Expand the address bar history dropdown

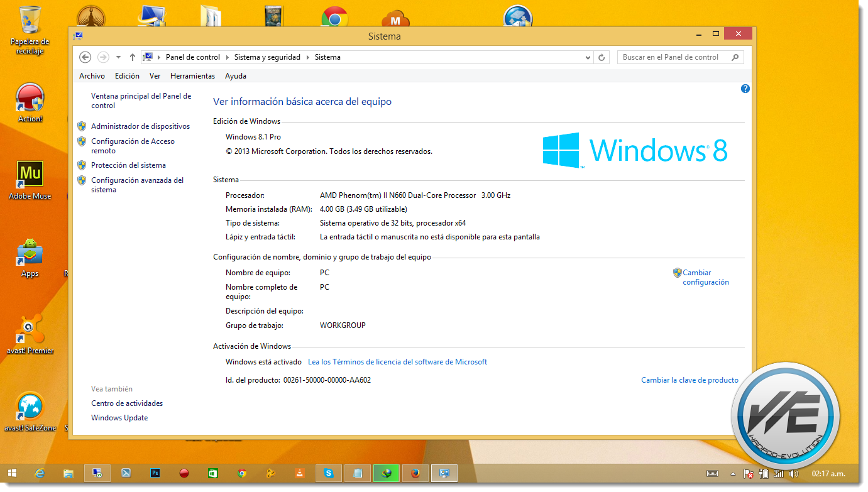pyautogui.click(x=588, y=57)
